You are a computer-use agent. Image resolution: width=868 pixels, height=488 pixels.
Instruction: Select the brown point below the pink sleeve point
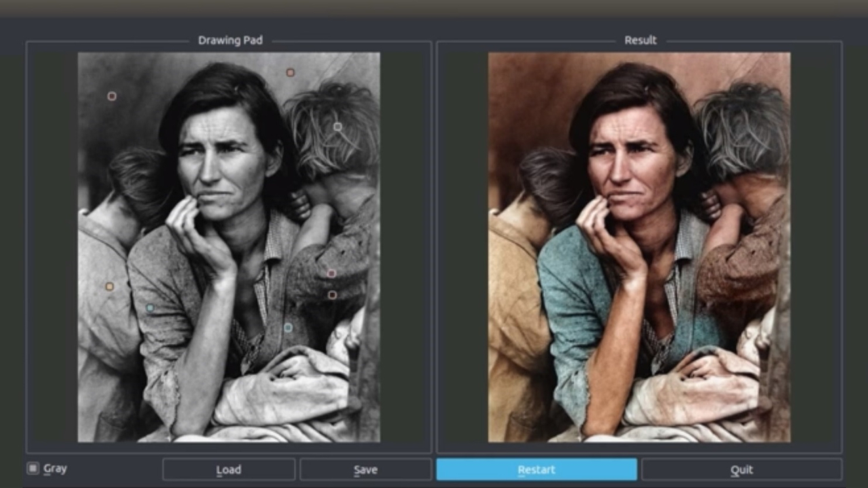pos(332,295)
